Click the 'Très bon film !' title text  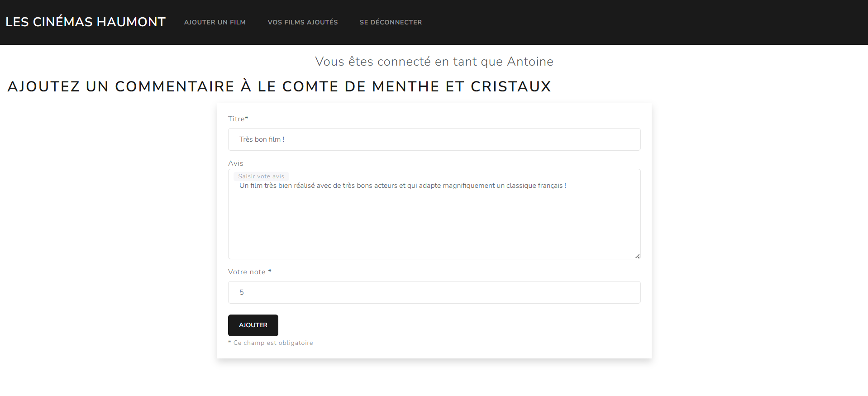tap(262, 139)
